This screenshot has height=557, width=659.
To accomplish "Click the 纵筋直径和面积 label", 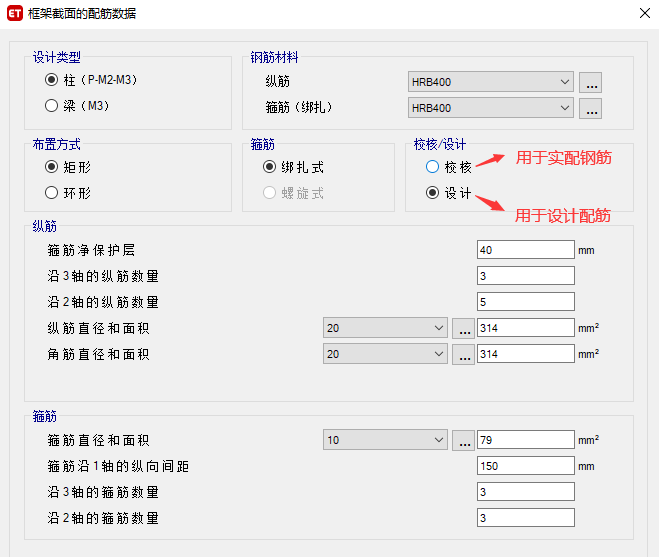I will (98, 328).
